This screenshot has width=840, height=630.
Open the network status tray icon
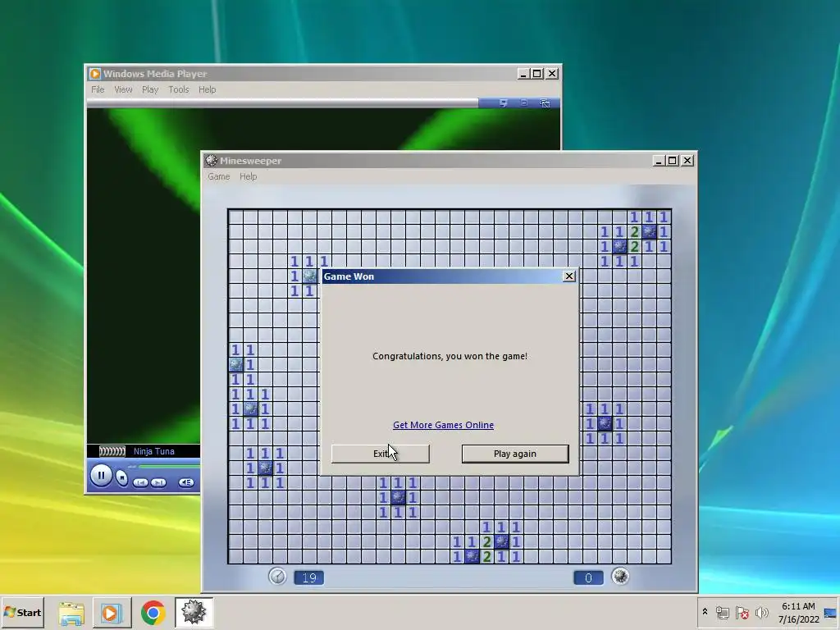[x=722, y=612]
